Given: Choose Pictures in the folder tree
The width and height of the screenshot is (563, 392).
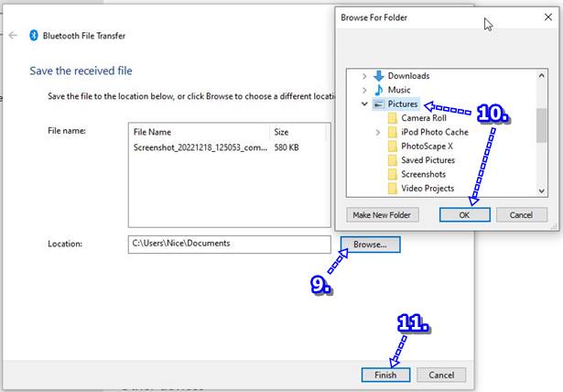Looking at the screenshot, I should tap(403, 103).
